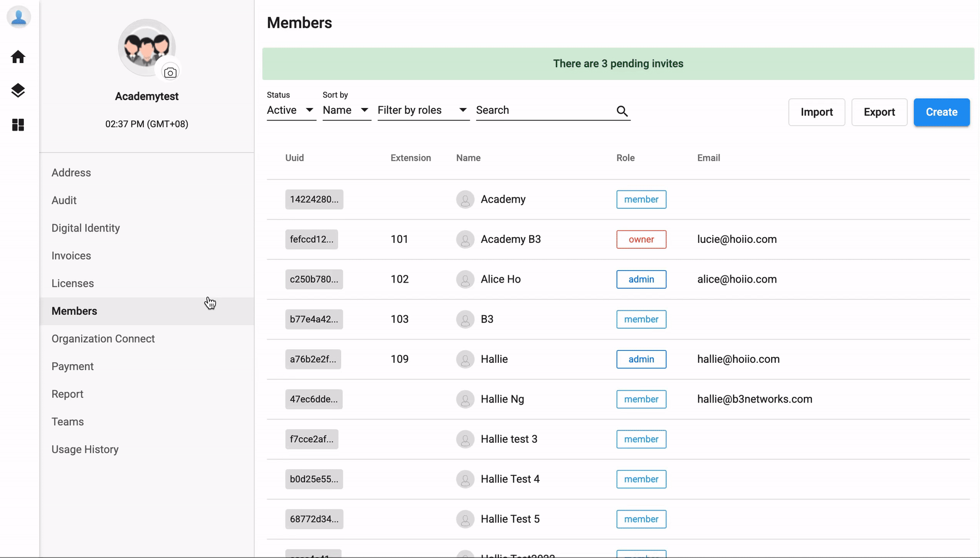
Task: Click the UUID chip 47ec6dde...
Action: (x=314, y=399)
